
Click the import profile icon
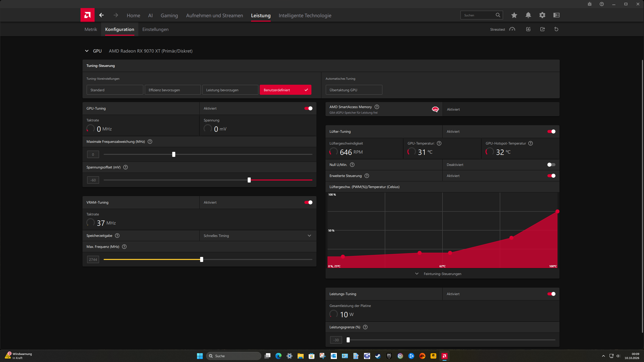click(528, 29)
